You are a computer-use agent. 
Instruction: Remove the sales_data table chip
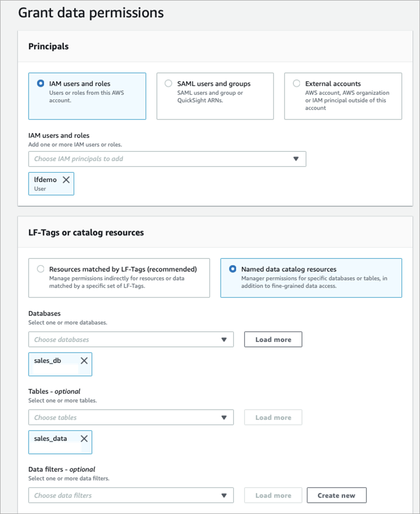coord(84,439)
